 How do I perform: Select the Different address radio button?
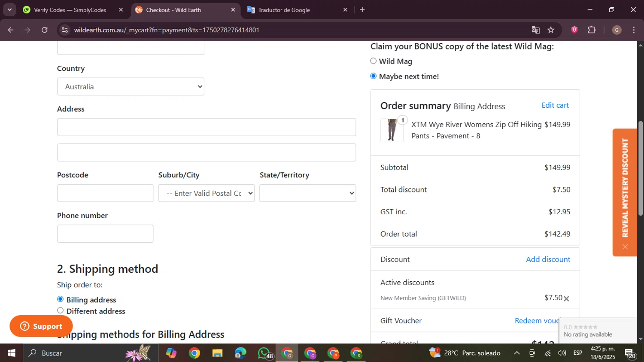(61, 310)
